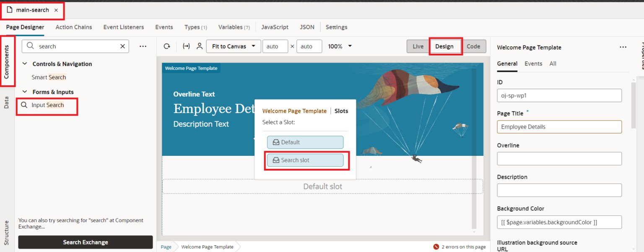The height and width of the screenshot is (252, 644).
Task: Reload the page canvas
Action: click(x=167, y=46)
